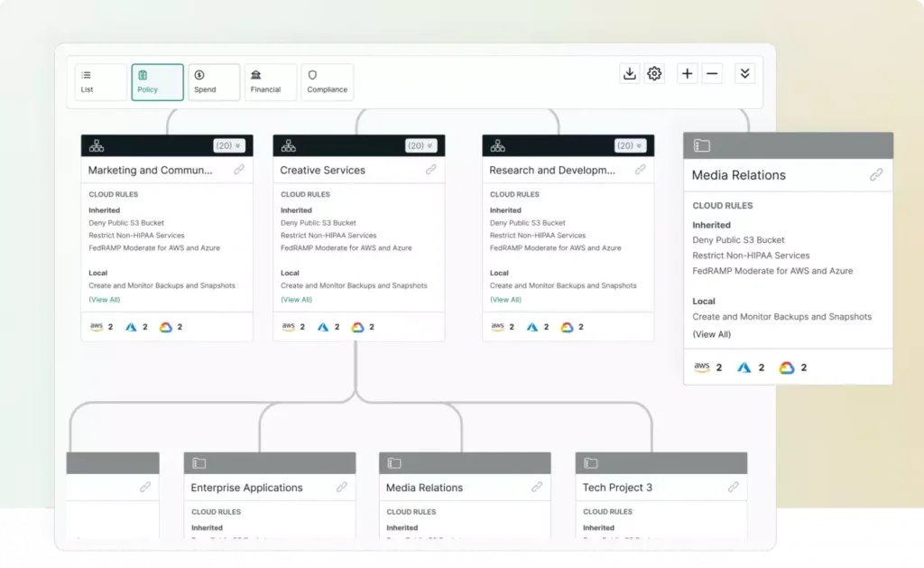
Task: Select the Azure icon on Media Relations card
Action: coord(744,367)
